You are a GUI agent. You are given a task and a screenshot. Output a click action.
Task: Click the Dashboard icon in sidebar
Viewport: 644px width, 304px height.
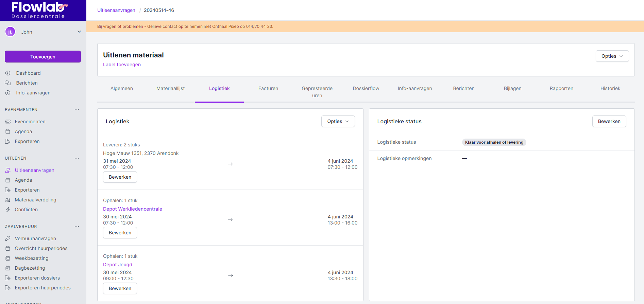click(x=8, y=73)
